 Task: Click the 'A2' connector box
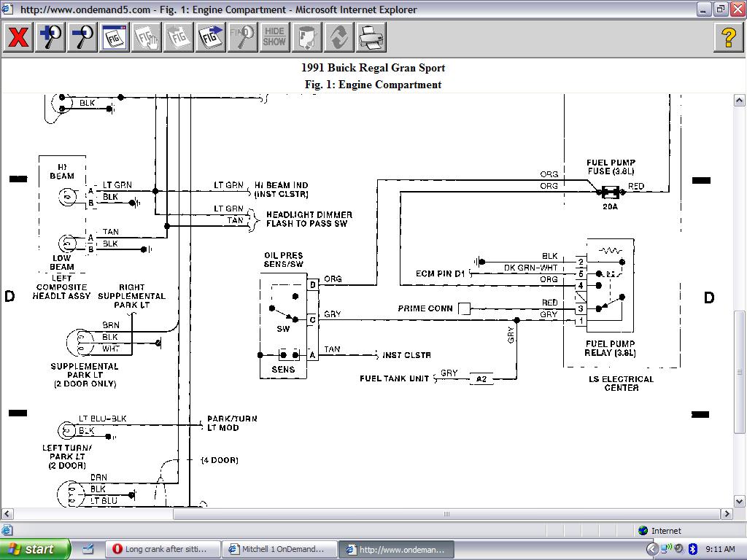coord(481,379)
